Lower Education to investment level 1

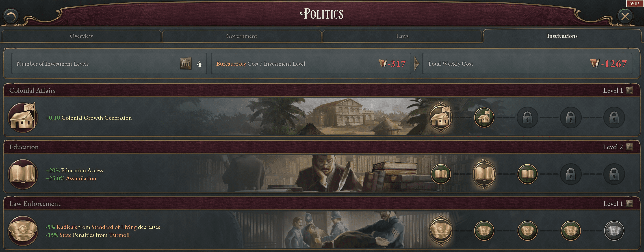[x=441, y=174]
